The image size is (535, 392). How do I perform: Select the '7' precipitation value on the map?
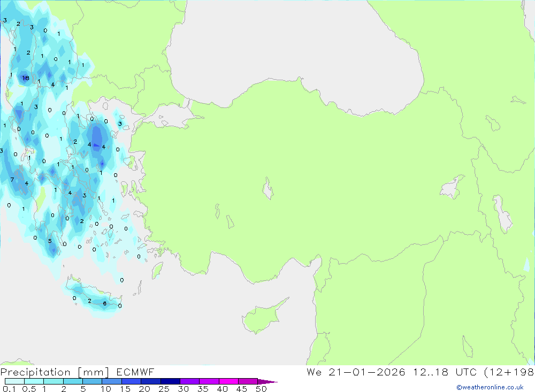coord(12,180)
